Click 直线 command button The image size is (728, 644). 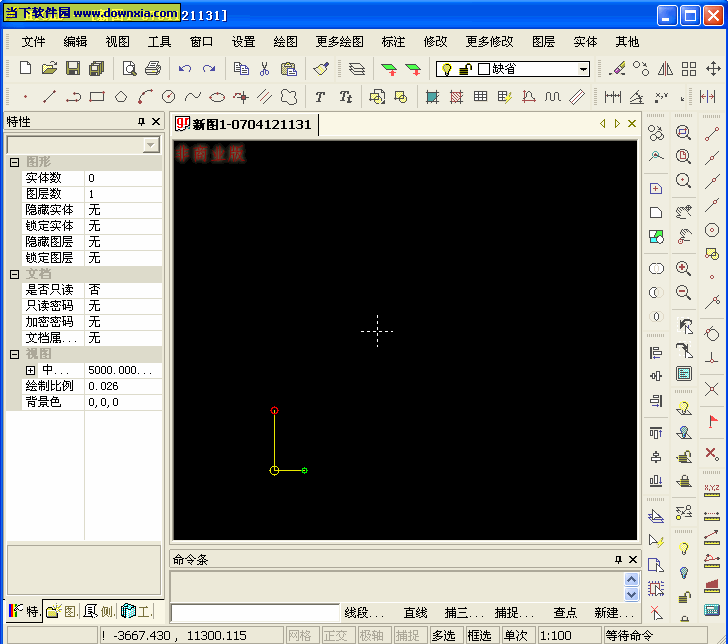pos(415,613)
